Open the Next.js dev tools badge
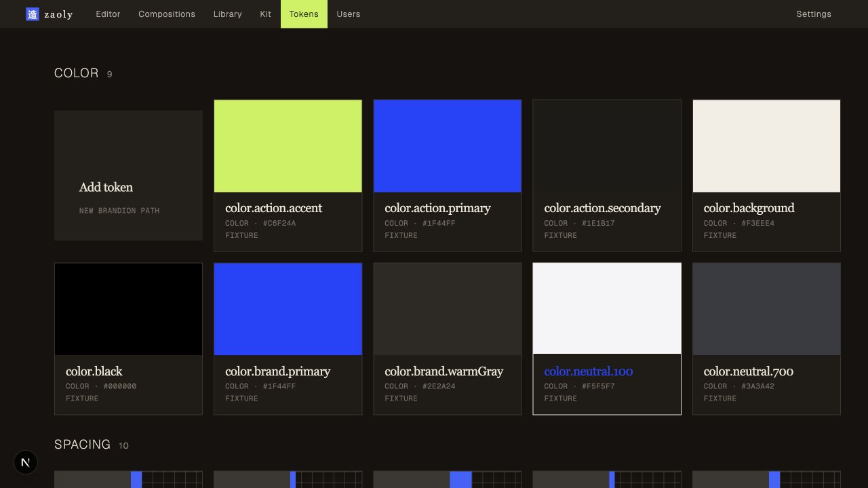This screenshot has height=488, width=868. coord(26,462)
